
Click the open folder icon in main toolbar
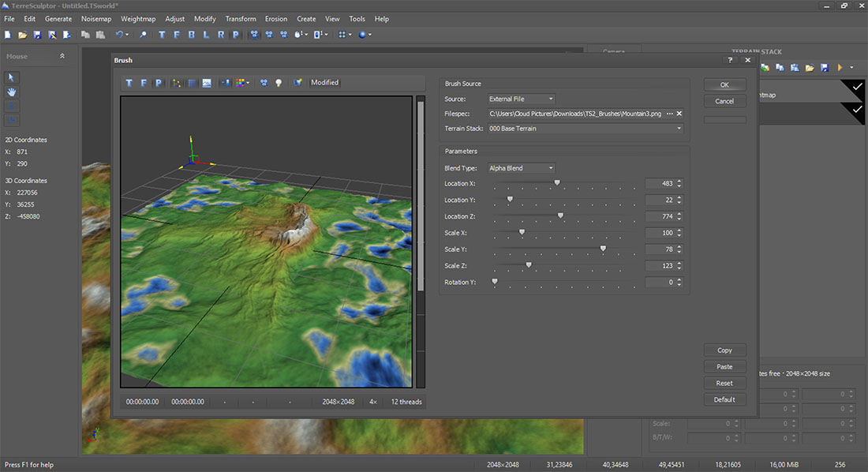pos(23,35)
